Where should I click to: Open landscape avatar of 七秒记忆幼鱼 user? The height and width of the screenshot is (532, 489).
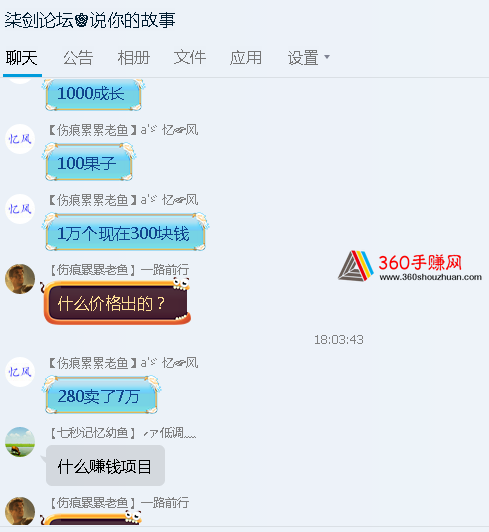20,442
